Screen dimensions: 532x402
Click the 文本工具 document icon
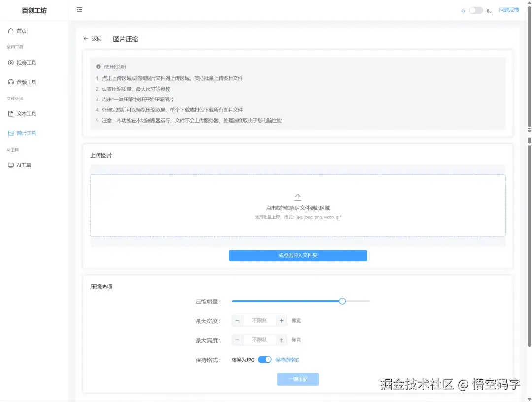click(x=11, y=113)
